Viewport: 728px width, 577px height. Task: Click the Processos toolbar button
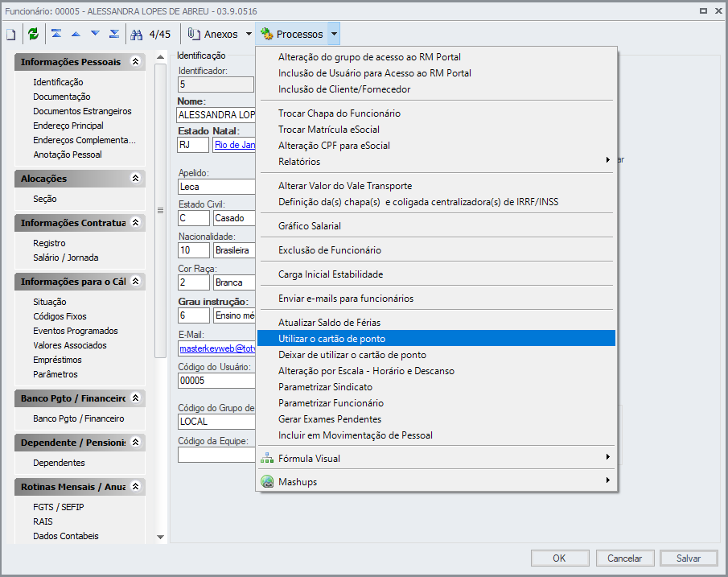pos(291,34)
